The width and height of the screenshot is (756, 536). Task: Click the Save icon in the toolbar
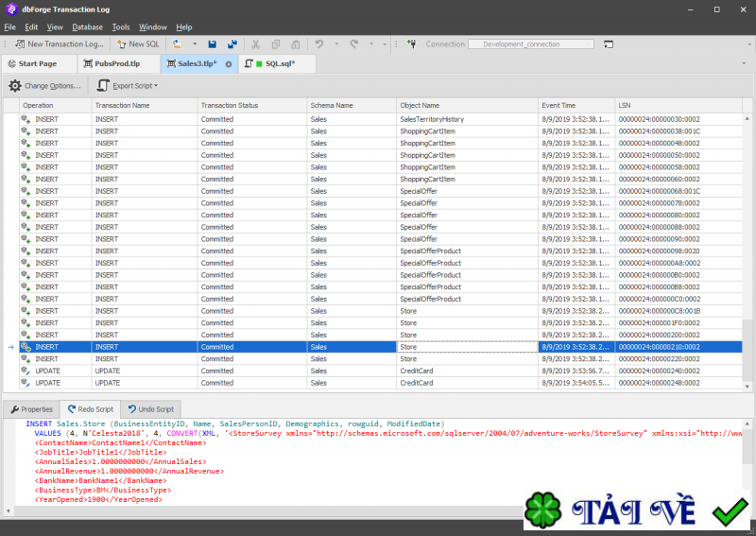[x=213, y=44]
